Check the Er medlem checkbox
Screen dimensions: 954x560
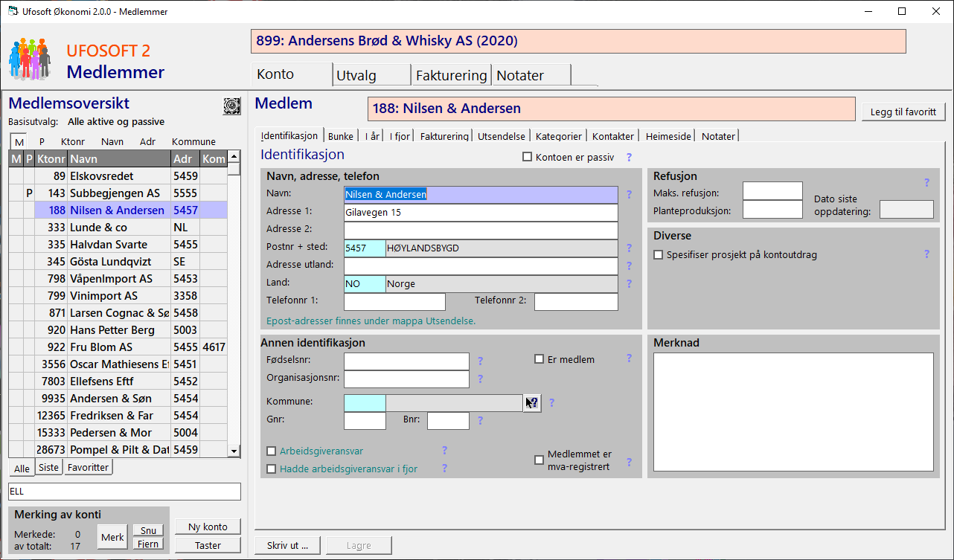tap(540, 359)
